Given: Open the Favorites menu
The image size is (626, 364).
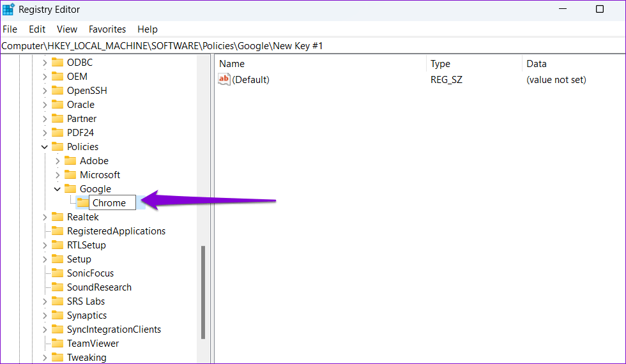Looking at the screenshot, I should click(x=107, y=29).
